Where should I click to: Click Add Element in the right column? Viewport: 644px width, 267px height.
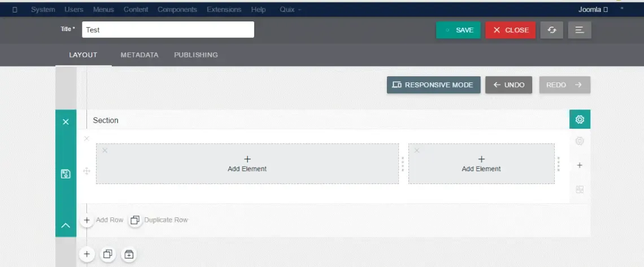481,164
